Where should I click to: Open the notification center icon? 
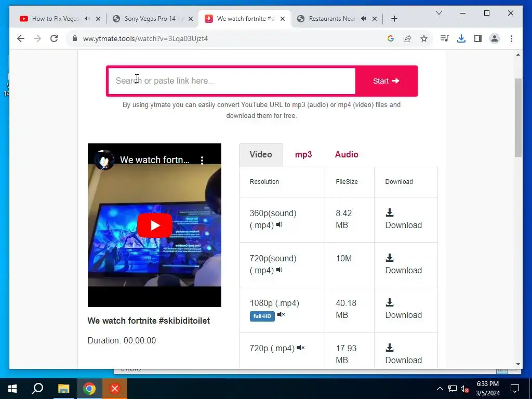pyautogui.click(x=515, y=389)
